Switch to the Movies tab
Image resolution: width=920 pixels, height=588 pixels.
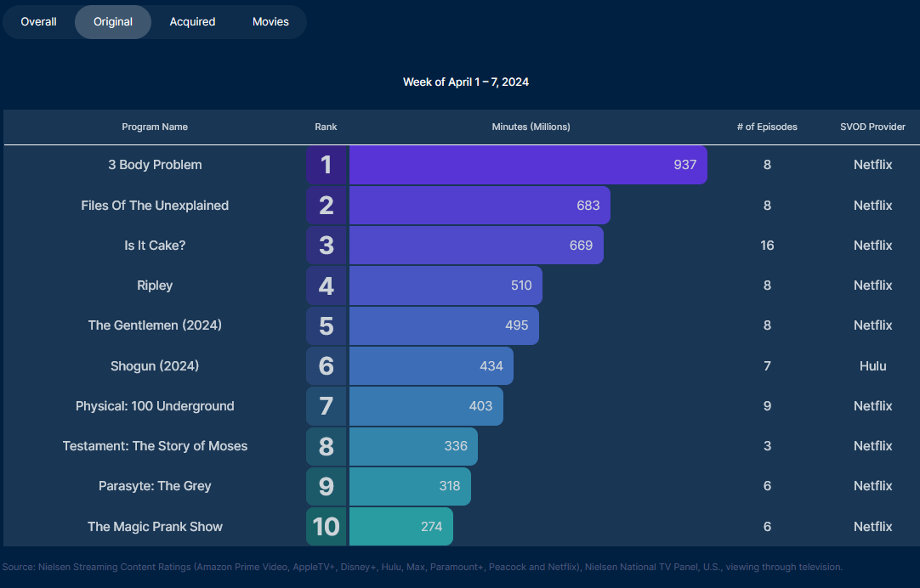point(270,22)
